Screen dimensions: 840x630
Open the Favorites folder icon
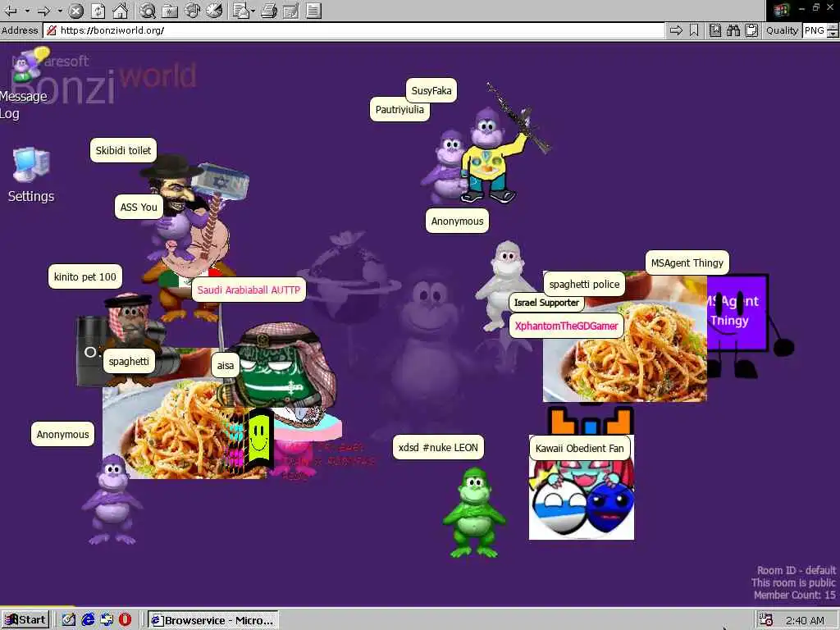pyautogui.click(x=170, y=10)
